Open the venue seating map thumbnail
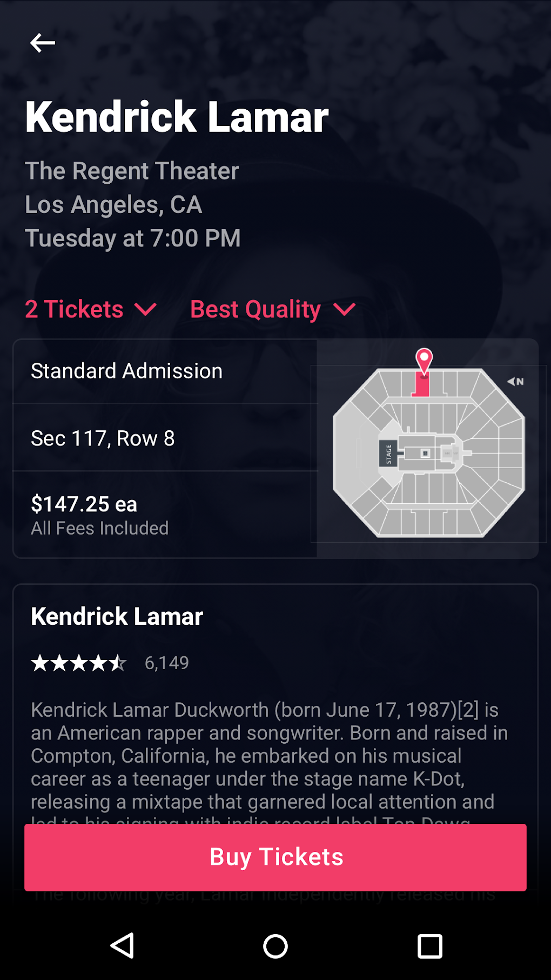The height and width of the screenshot is (980, 551). click(x=428, y=449)
